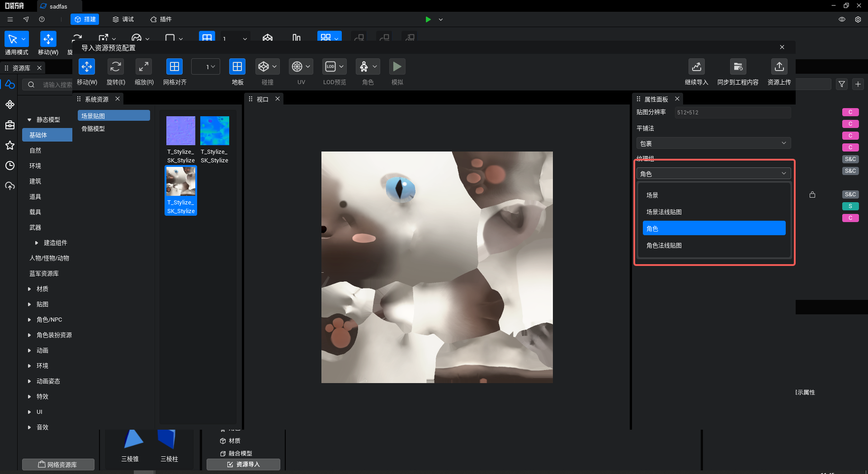Screen dimensions: 868x474
Task: Open the run options dropdown arrow
Action: 441,19
